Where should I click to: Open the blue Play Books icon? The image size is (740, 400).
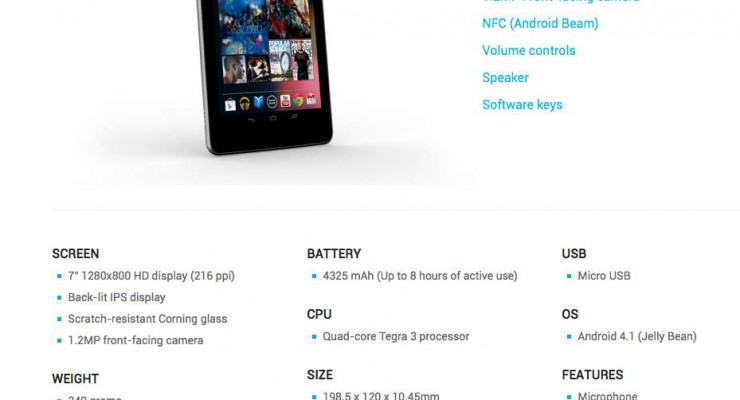click(x=258, y=102)
